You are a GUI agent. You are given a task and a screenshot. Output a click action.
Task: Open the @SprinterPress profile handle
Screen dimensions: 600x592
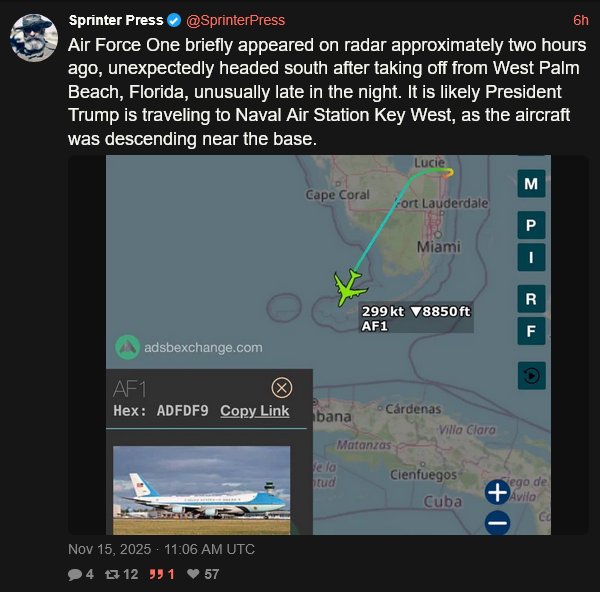coord(236,20)
